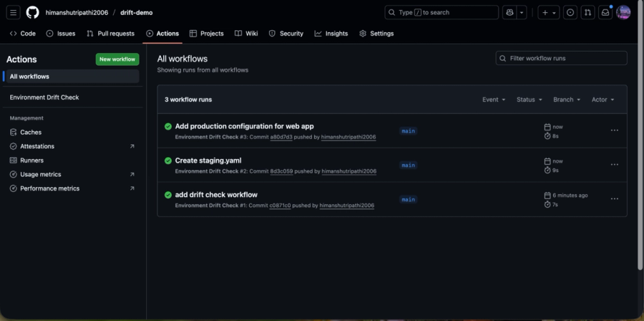Click the external arrow beside Usage metrics
This screenshot has width=644, height=321.
click(132, 174)
